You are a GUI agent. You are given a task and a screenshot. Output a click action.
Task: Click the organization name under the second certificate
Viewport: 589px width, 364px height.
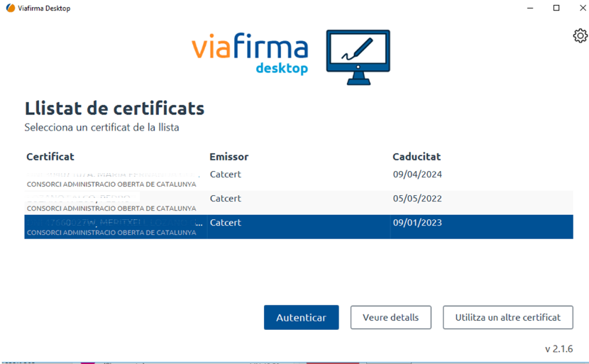tap(111, 209)
